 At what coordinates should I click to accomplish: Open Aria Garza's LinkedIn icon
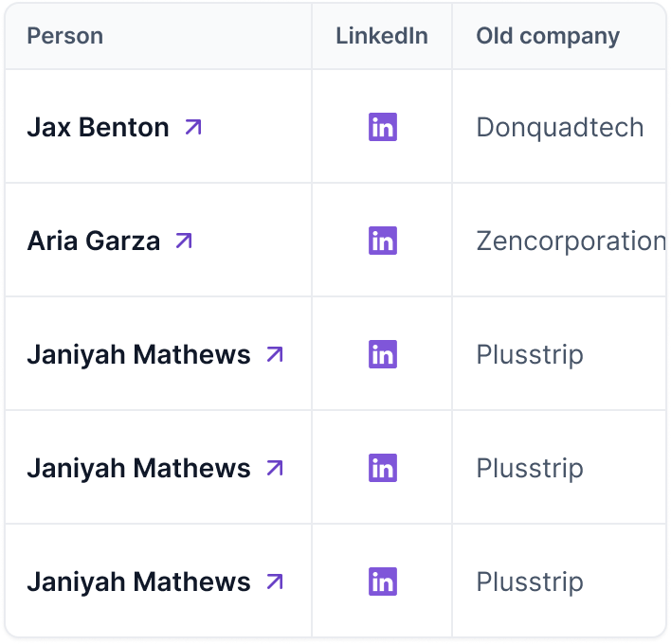(x=383, y=241)
